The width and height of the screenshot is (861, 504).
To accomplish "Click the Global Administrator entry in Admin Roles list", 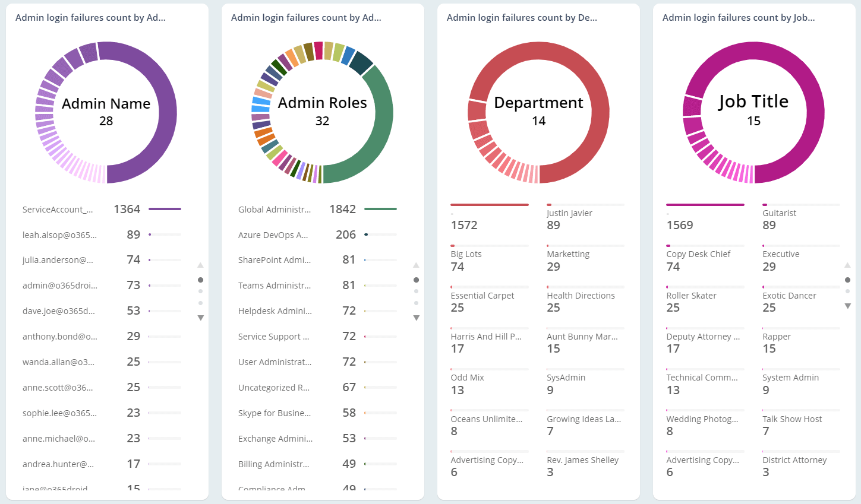I will click(x=275, y=209).
